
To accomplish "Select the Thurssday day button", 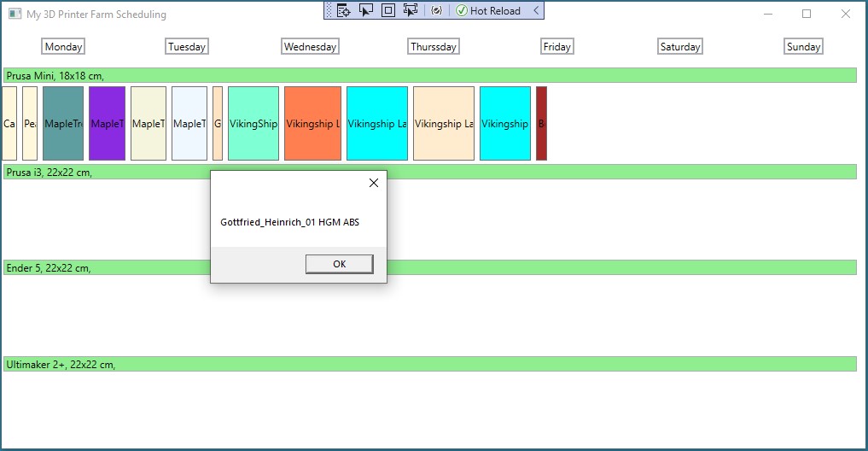I will (x=434, y=46).
